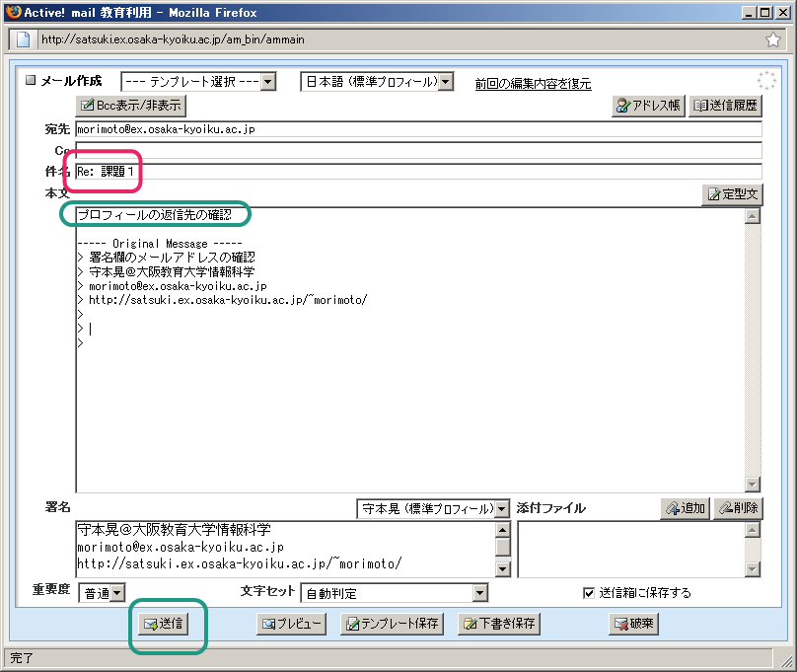Screen dimensions: 797x672
Task: Insert boilerplate text with 定型文 button
Action: 731,194
